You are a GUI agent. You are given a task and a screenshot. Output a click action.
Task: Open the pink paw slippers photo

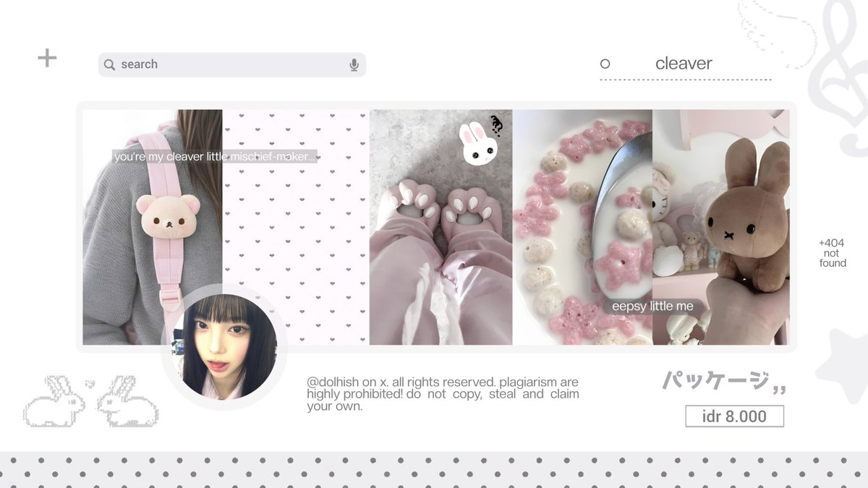pyautogui.click(x=441, y=227)
